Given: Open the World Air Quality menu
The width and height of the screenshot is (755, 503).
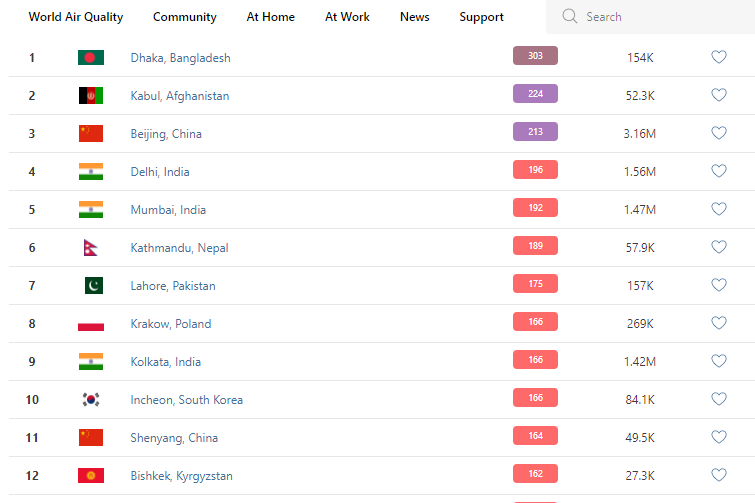Looking at the screenshot, I should pos(76,17).
